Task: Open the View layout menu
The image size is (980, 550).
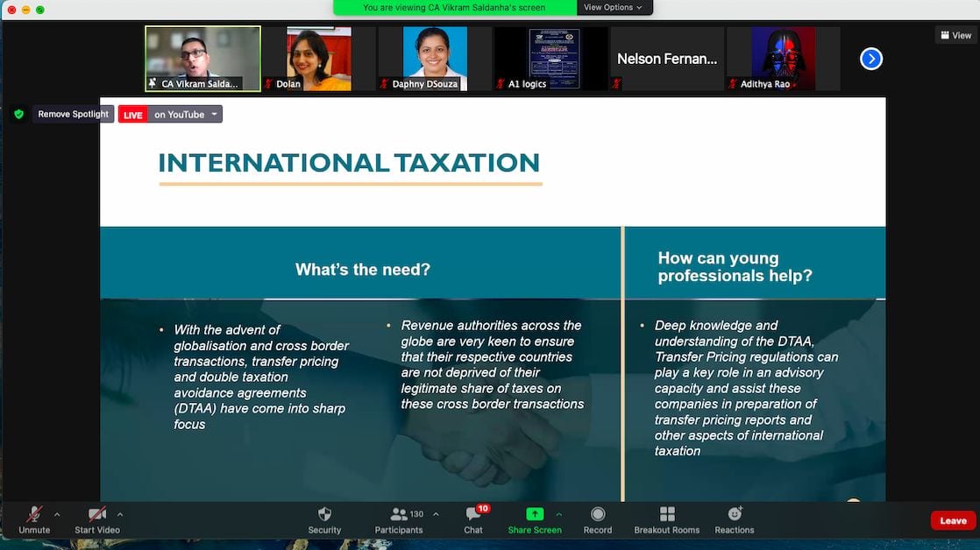Action: (x=955, y=35)
